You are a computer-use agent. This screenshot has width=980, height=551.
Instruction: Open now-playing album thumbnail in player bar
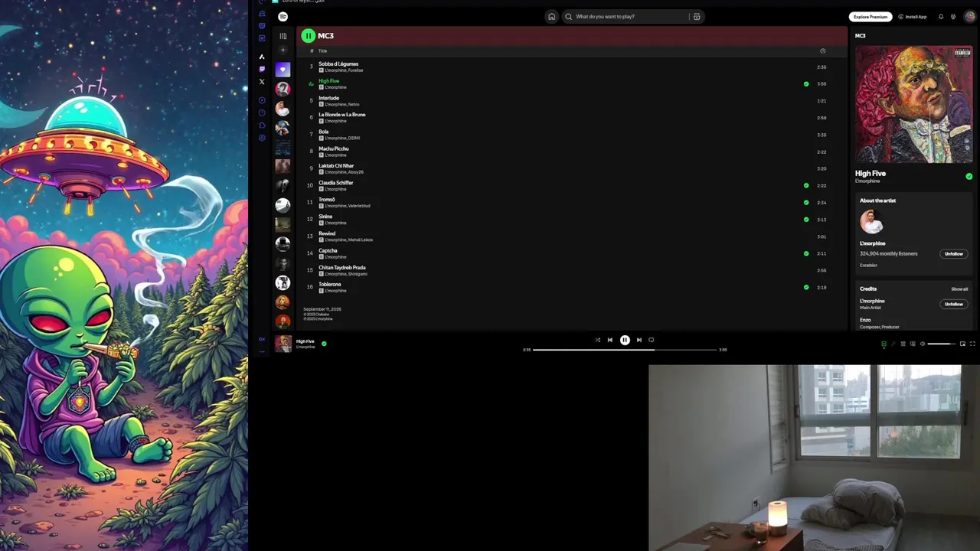[x=283, y=344]
